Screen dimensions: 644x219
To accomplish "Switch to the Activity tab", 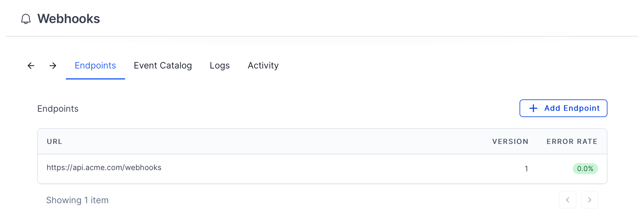I will [x=263, y=66].
